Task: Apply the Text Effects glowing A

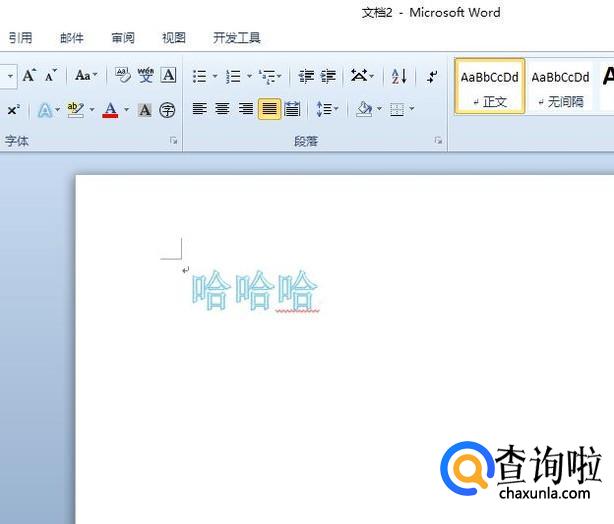Action: (x=45, y=110)
